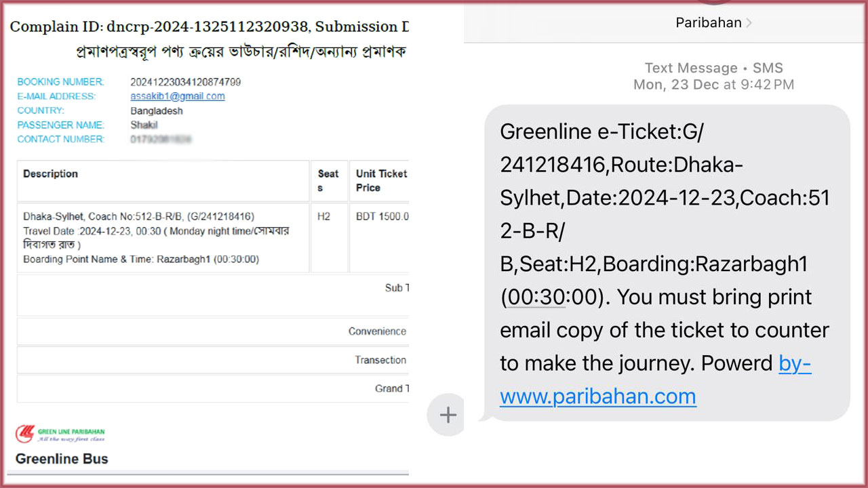Click the Greenline Bus heading
This screenshot has width=868, height=488.
(62, 459)
